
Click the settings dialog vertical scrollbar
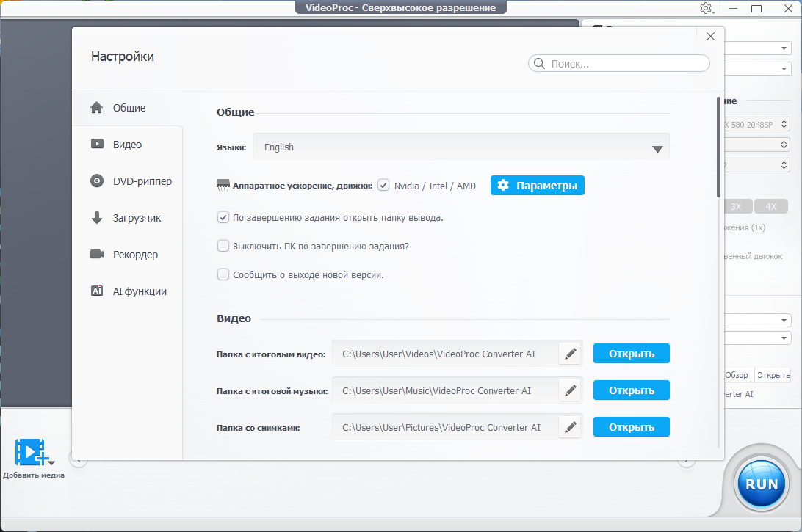coord(718,147)
